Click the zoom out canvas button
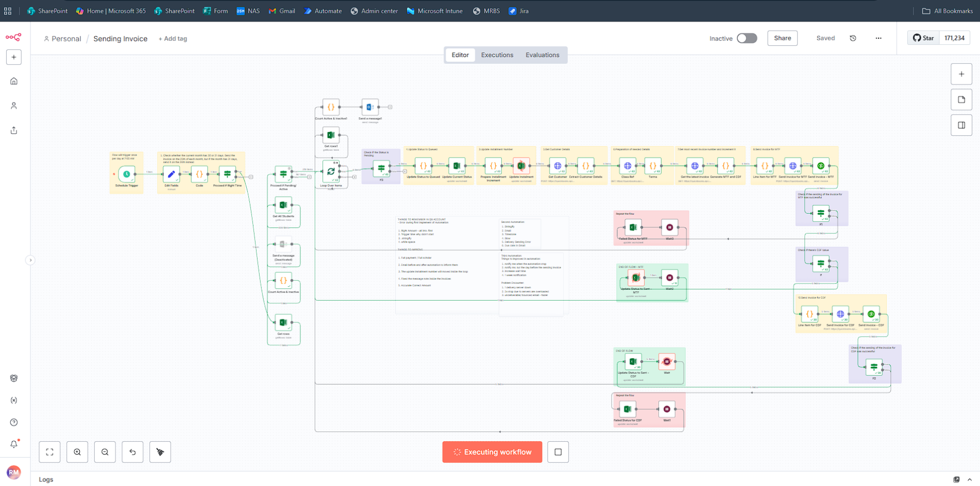Image resolution: width=980 pixels, height=486 pixels. click(x=105, y=452)
